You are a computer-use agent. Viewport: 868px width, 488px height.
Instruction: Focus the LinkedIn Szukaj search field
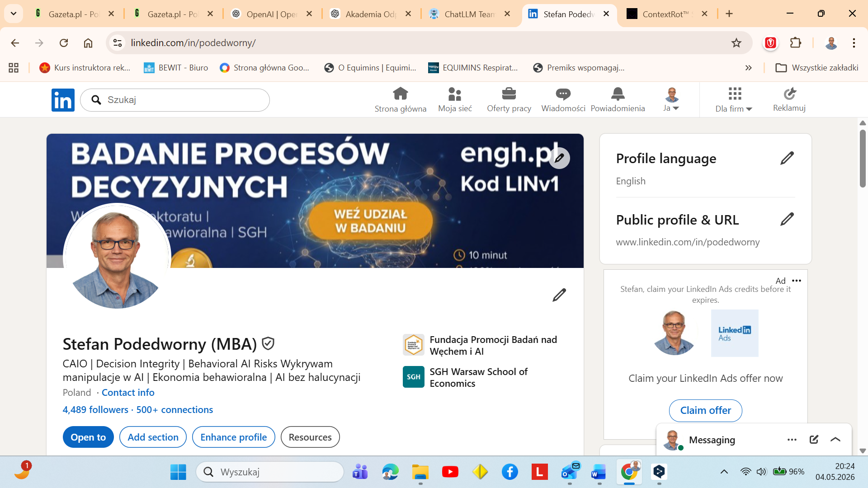point(175,100)
